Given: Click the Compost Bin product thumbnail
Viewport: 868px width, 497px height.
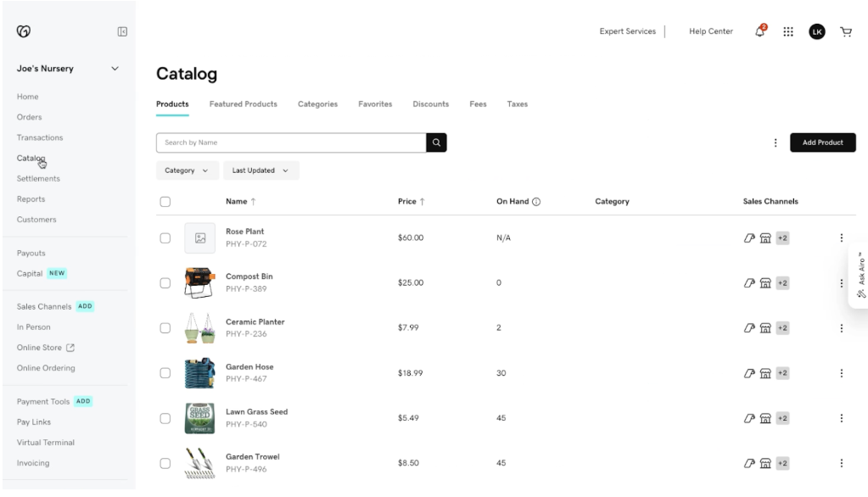Looking at the screenshot, I should tap(200, 282).
